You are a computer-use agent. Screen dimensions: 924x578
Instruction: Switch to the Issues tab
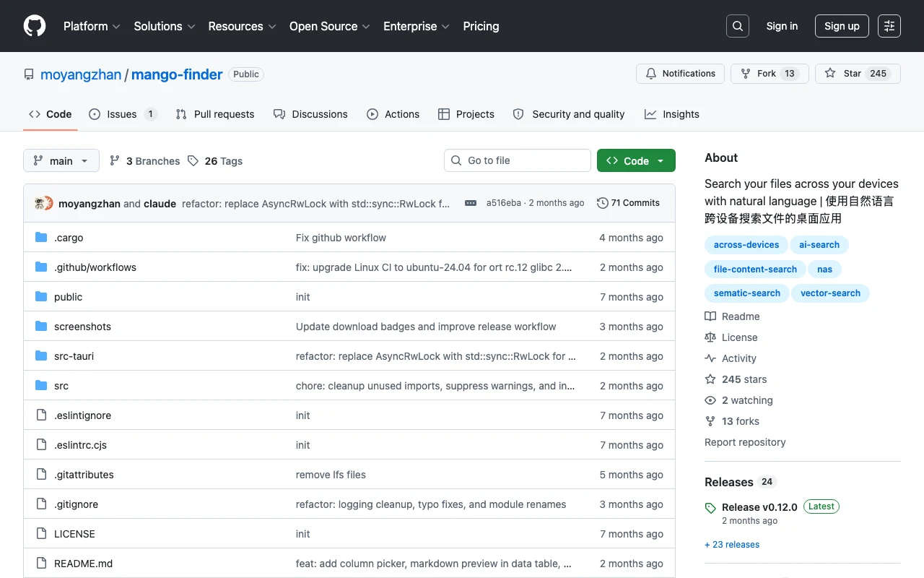tap(123, 114)
